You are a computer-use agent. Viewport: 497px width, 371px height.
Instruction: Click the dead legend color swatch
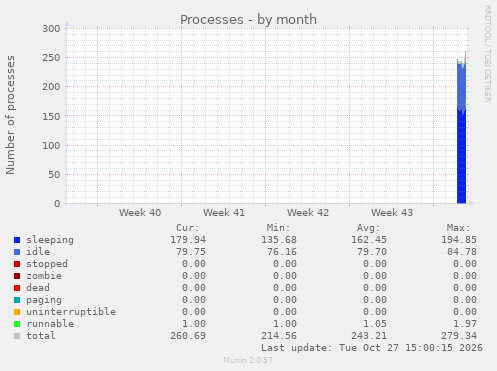(17, 288)
